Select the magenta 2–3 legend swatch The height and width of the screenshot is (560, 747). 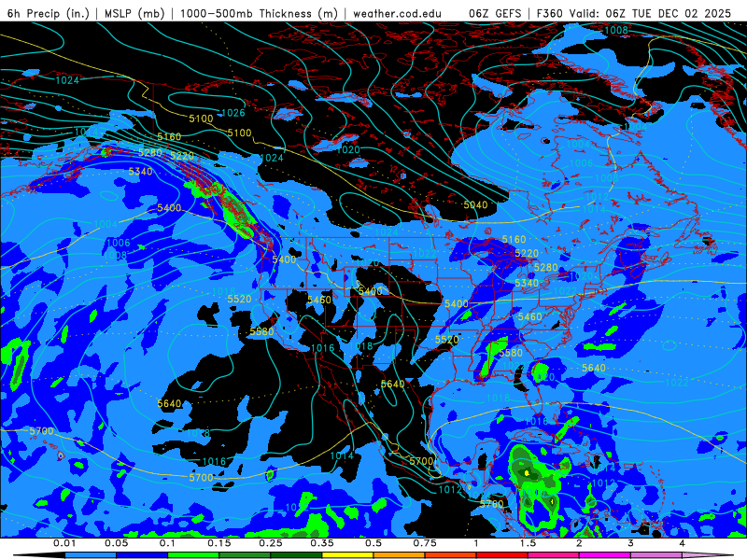pyautogui.click(x=605, y=555)
